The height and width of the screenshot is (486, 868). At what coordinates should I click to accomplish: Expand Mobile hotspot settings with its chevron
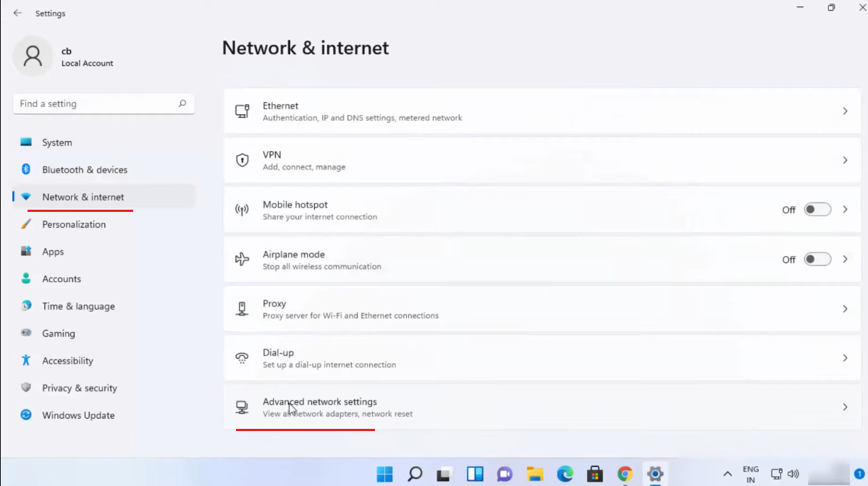coord(845,210)
